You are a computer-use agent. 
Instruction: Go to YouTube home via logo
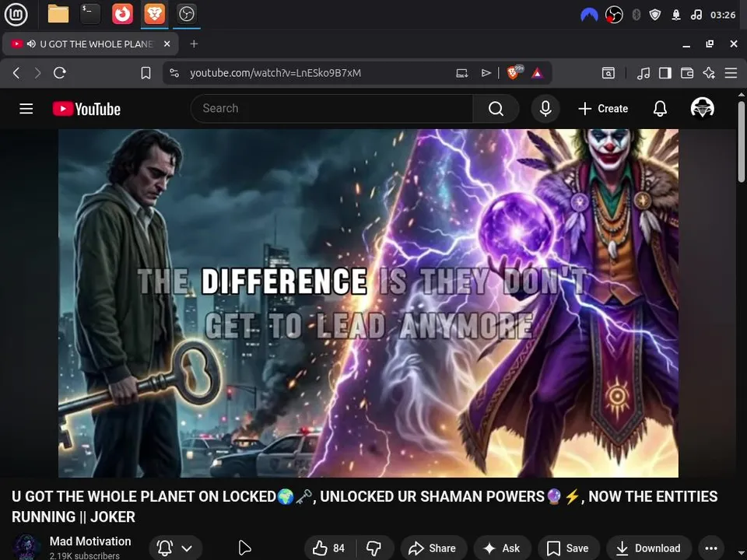86,109
